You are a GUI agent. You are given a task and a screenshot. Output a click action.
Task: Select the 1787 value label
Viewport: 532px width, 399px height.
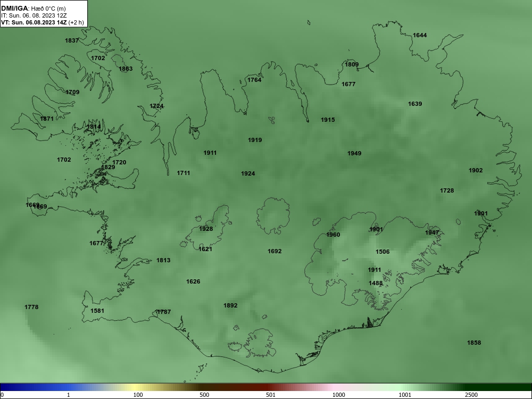coord(163,311)
